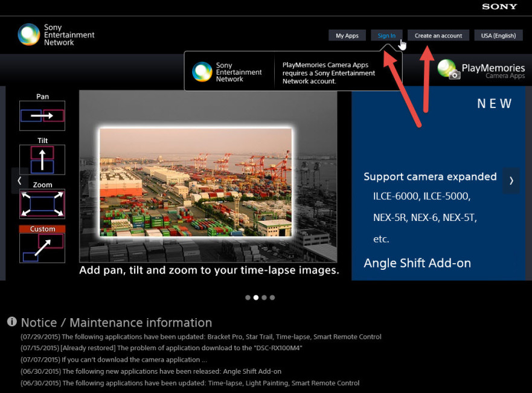The image size is (532, 393).
Task: Click the SONY logo in the corner
Action: 499,7
